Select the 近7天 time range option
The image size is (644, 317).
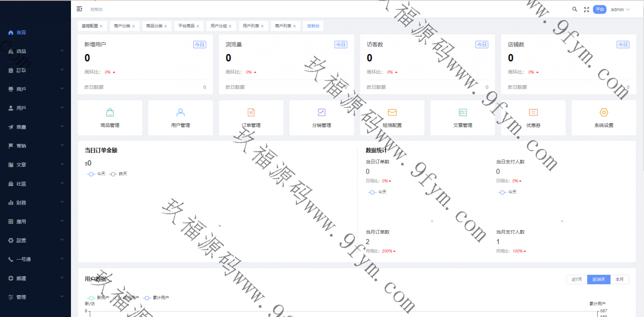tap(577, 279)
